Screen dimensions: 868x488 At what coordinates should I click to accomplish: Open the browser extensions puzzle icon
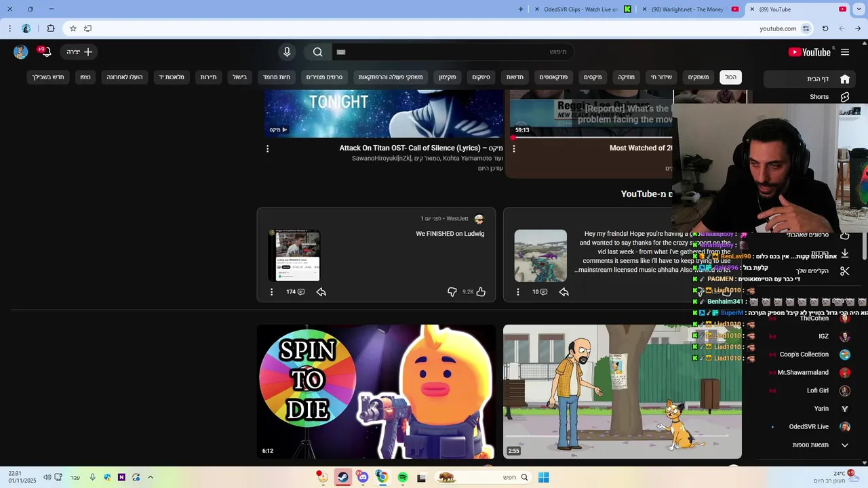51,28
